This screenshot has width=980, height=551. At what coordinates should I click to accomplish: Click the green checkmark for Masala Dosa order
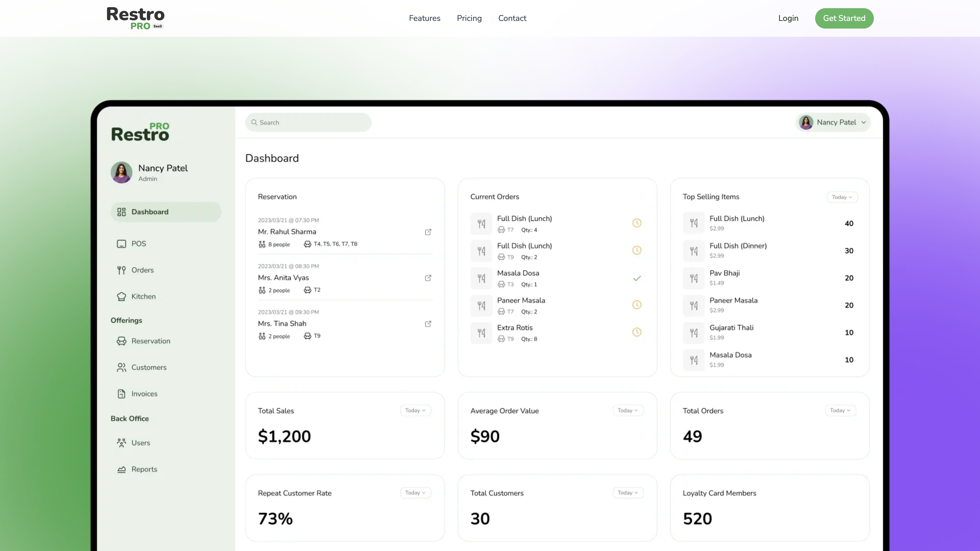(637, 278)
